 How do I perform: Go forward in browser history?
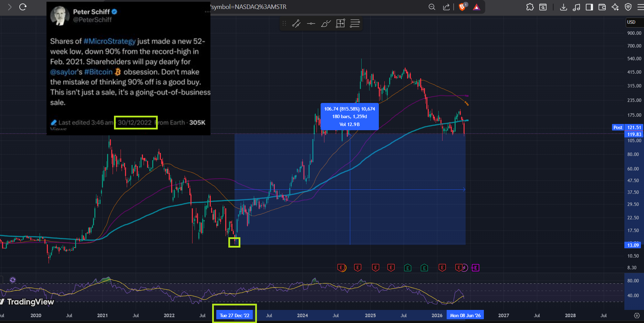point(10,7)
